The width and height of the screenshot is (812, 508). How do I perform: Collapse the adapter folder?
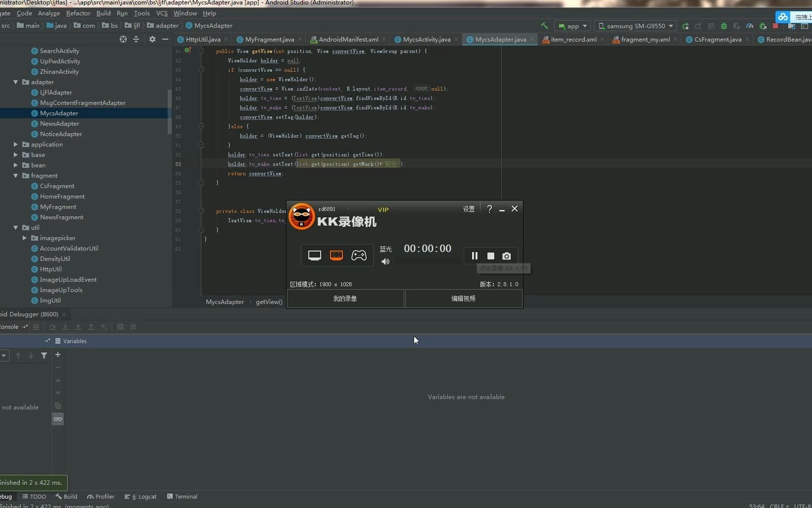(16, 82)
